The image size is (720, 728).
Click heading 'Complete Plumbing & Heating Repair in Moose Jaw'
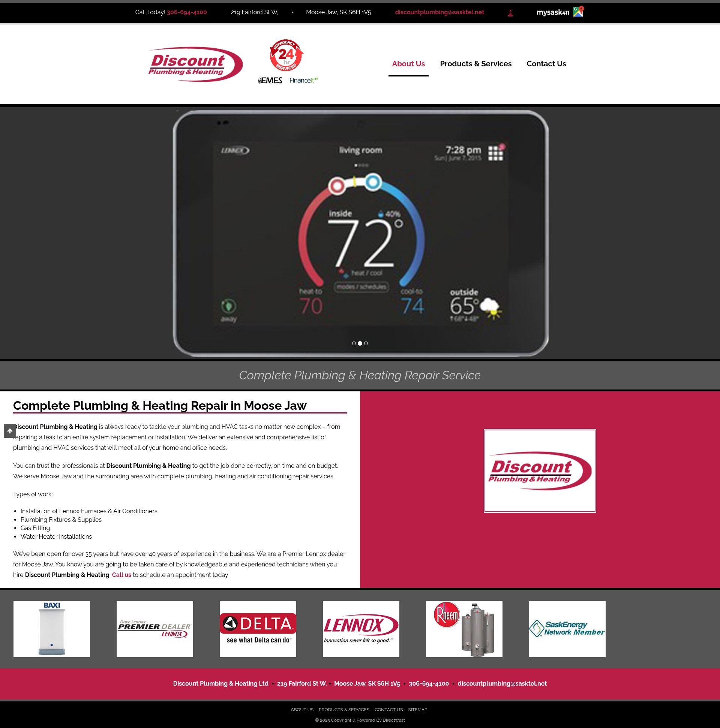tap(160, 406)
